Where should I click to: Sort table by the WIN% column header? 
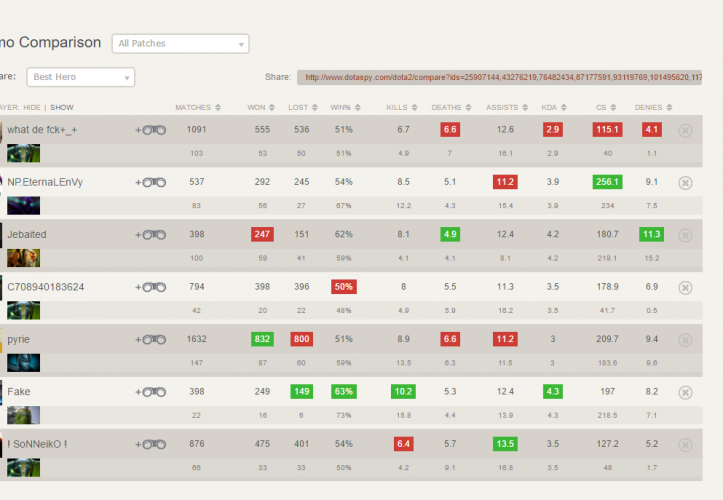342,107
